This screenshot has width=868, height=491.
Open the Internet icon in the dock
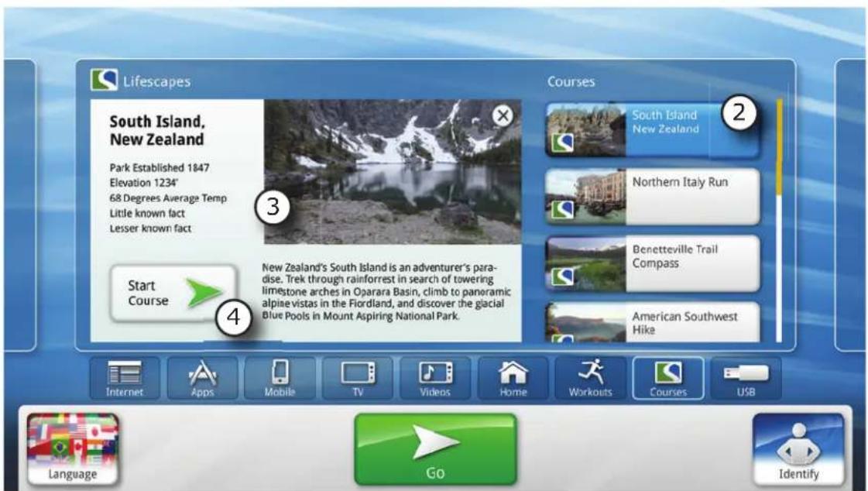click(x=125, y=379)
